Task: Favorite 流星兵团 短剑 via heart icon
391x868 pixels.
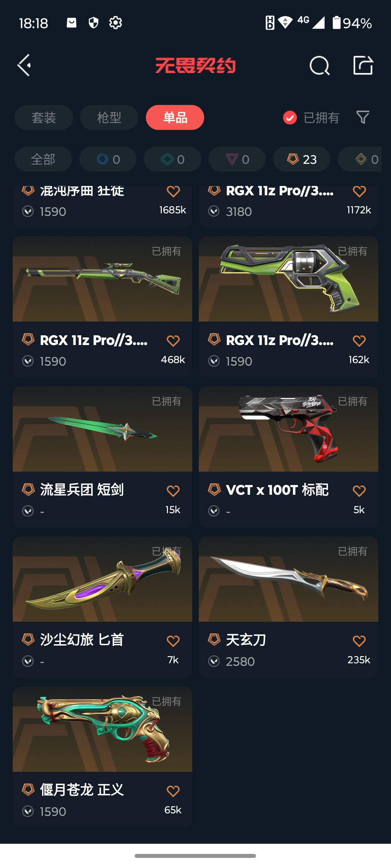Action: [x=173, y=491]
